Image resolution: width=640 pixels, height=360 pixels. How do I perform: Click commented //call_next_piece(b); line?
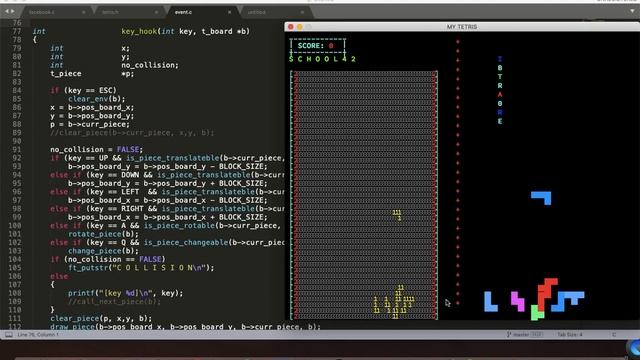114,302
